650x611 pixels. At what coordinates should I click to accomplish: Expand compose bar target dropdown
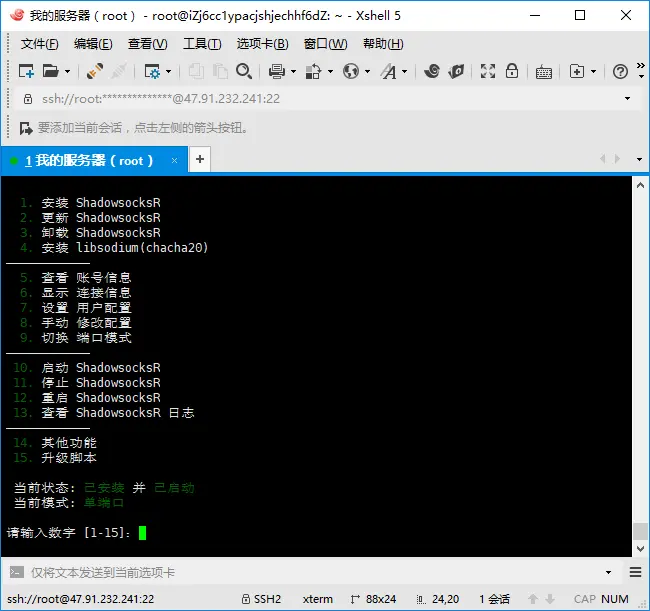pyautogui.click(x=608, y=572)
